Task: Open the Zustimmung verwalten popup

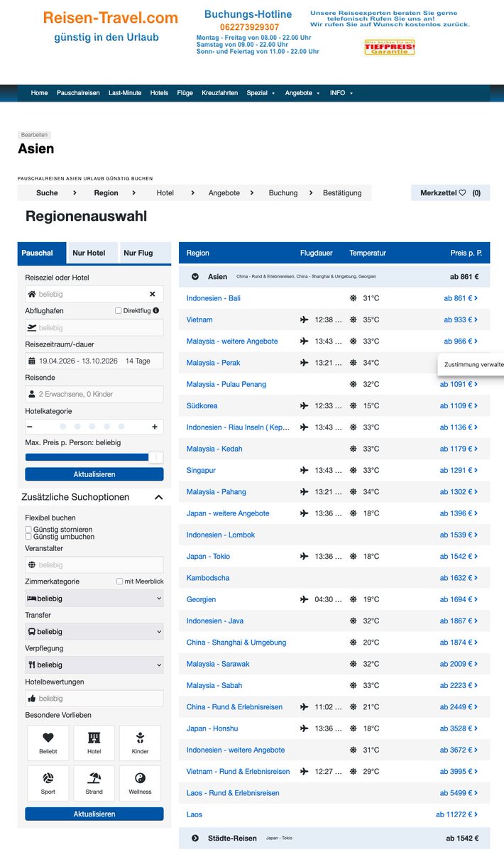Action: (473, 364)
